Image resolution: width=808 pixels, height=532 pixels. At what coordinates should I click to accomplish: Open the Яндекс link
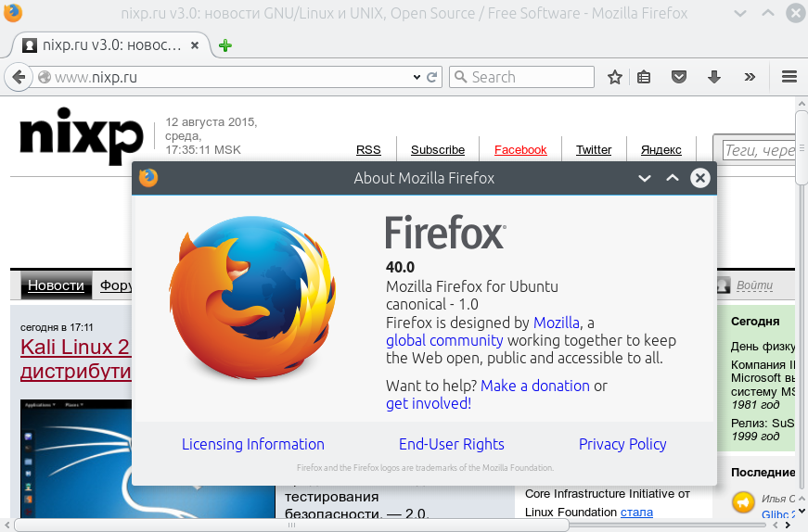[661, 150]
